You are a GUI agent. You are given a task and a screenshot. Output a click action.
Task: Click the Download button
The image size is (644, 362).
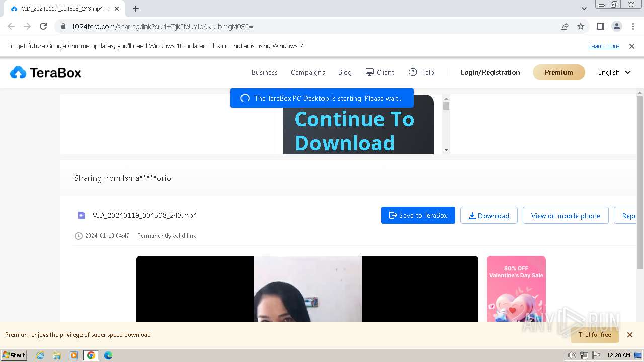pyautogui.click(x=489, y=215)
